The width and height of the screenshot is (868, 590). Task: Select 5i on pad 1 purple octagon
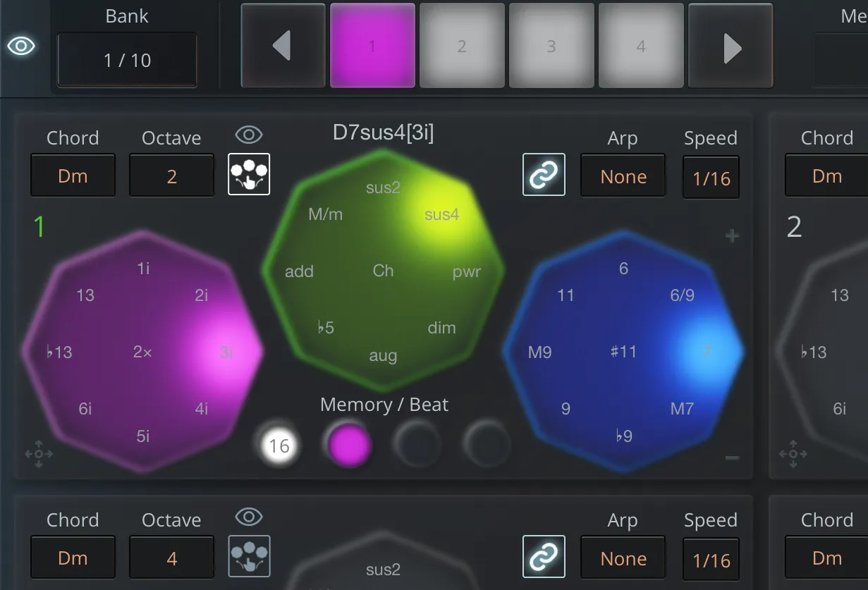click(143, 436)
